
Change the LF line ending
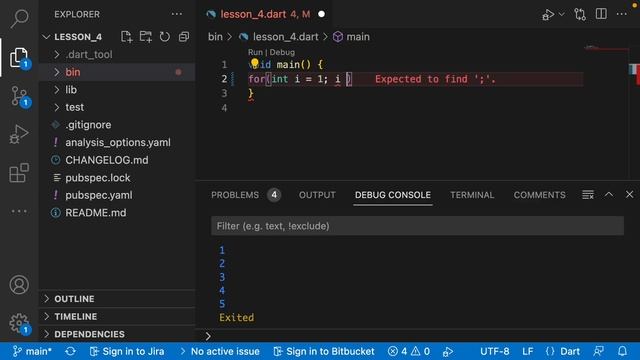527,351
